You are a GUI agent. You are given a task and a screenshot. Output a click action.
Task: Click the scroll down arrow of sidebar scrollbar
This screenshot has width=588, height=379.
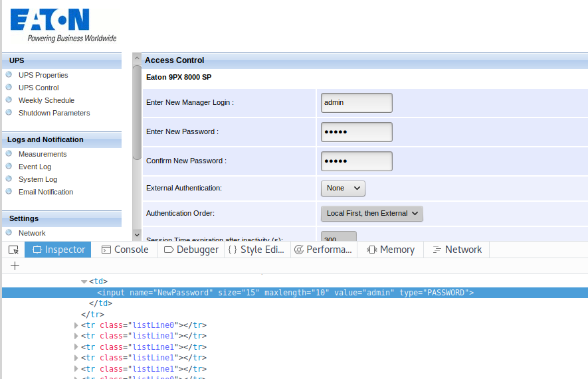[x=137, y=235]
